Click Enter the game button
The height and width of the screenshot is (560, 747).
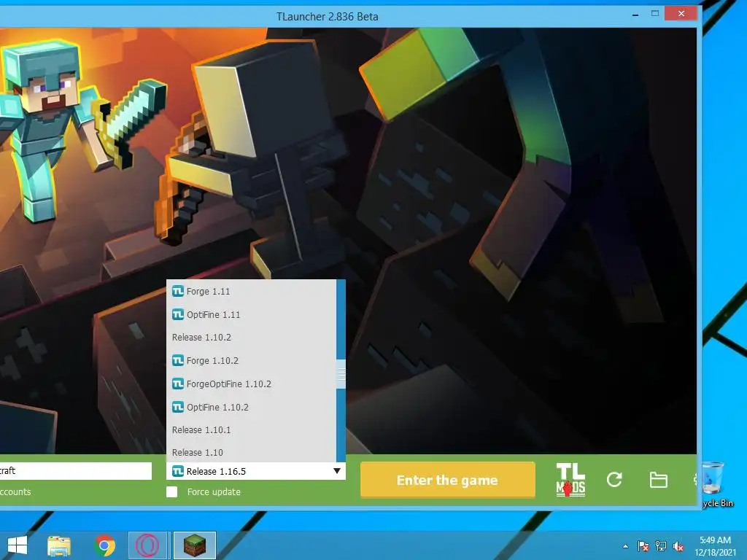click(447, 480)
